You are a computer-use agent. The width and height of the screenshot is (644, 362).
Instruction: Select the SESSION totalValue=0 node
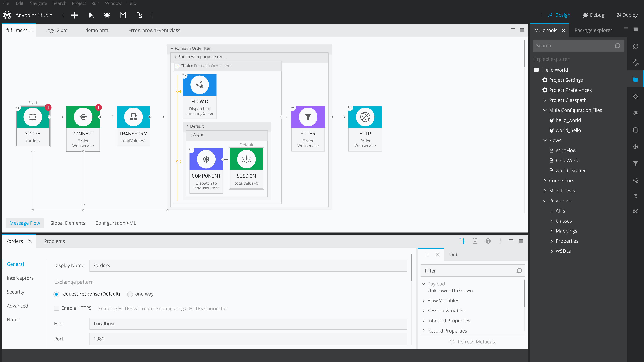pos(246,169)
